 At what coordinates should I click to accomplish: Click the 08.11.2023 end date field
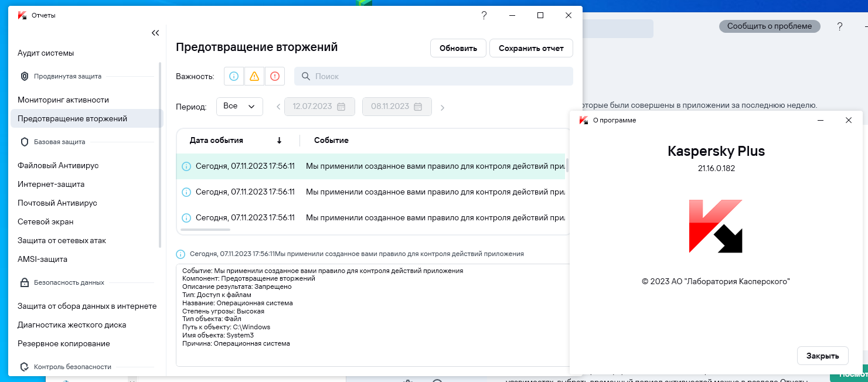pos(397,107)
